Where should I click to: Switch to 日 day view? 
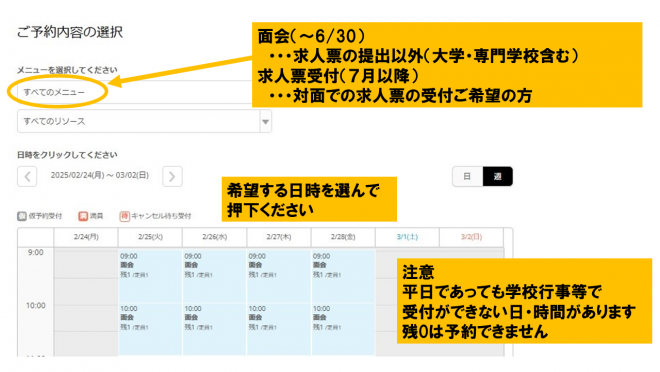click(x=467, y=176)
